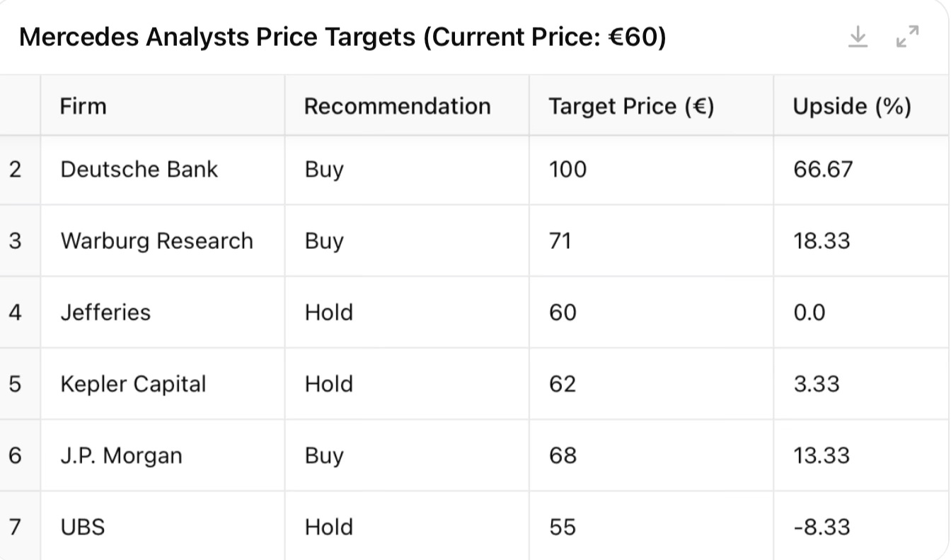
Task: Select the Deutsche Bank cell
Action: click(139, 170)
